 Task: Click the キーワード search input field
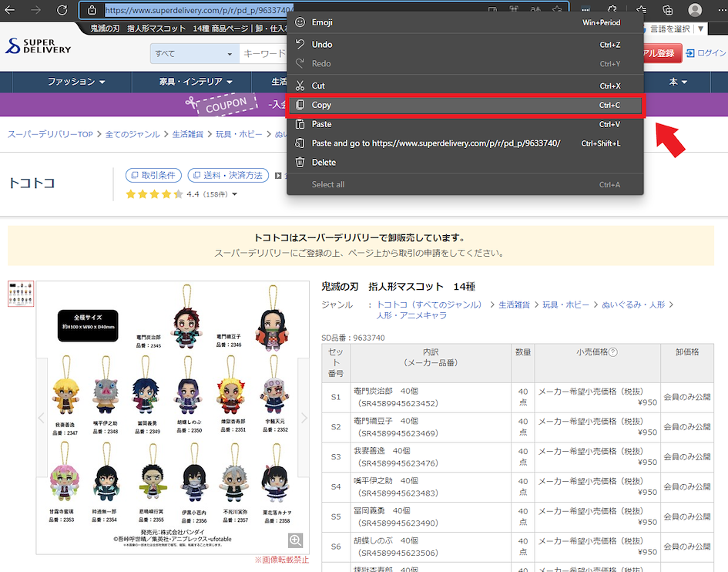pyautogui.click(x=263, y=54)
